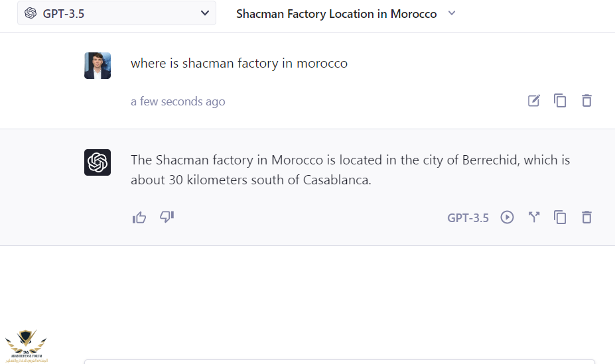Focus the message input box at bottom
This screenshot has width=615, height=364.
pos(338,361)
